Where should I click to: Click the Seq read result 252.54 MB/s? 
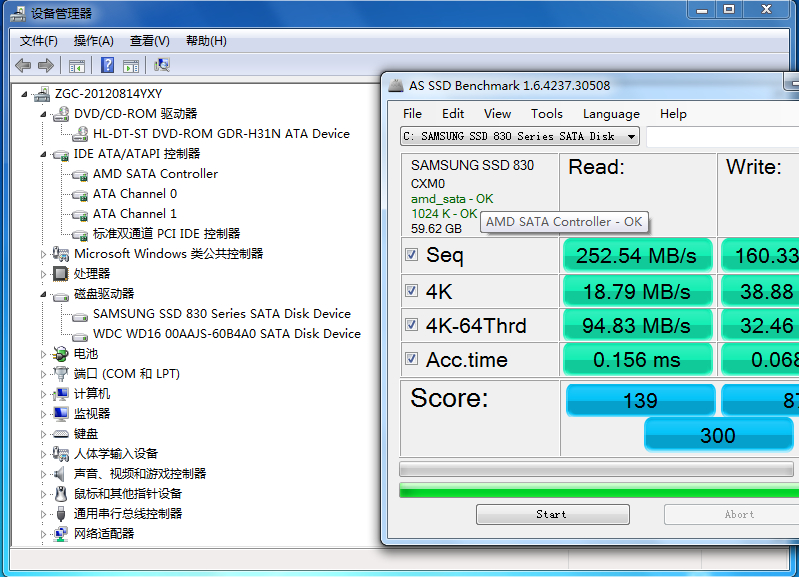[637, 255]
